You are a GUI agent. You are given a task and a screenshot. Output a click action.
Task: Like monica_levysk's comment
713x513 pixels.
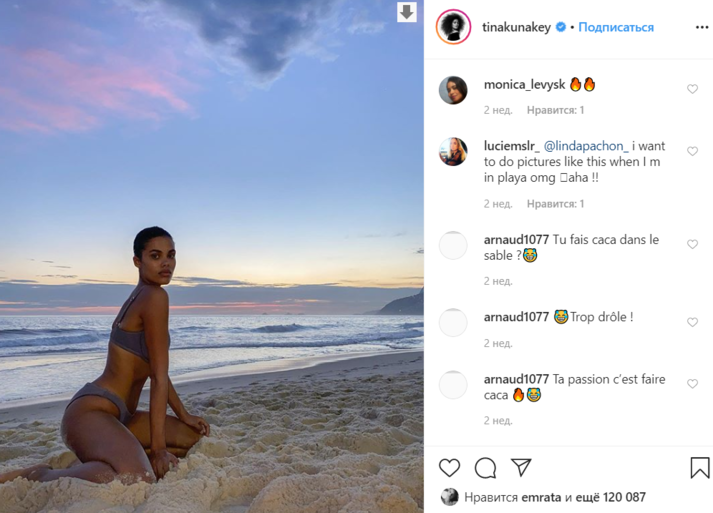pyautogui.click(x=692, y=89)
